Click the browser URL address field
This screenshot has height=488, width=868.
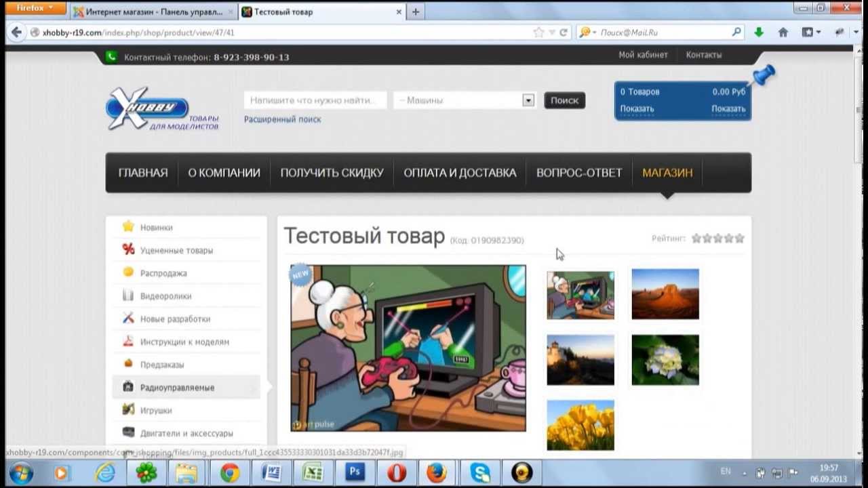pyautogui.click(x=285, y=32)
